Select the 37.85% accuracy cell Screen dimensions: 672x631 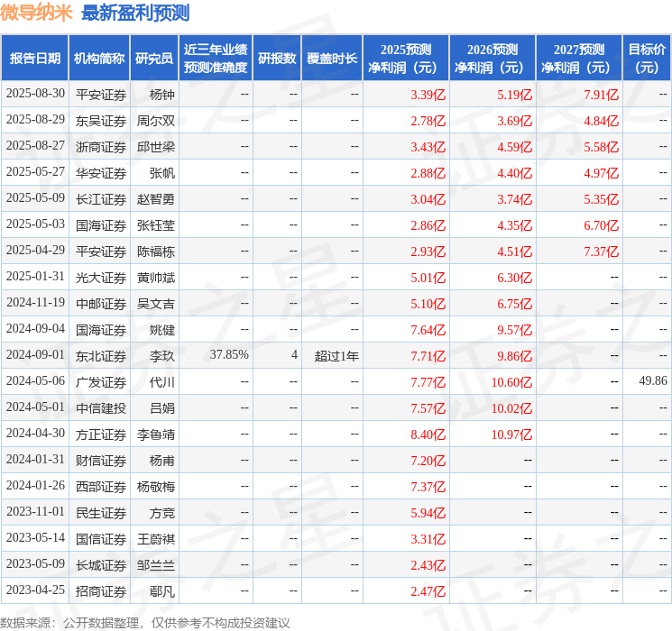[x=229, y=355]
